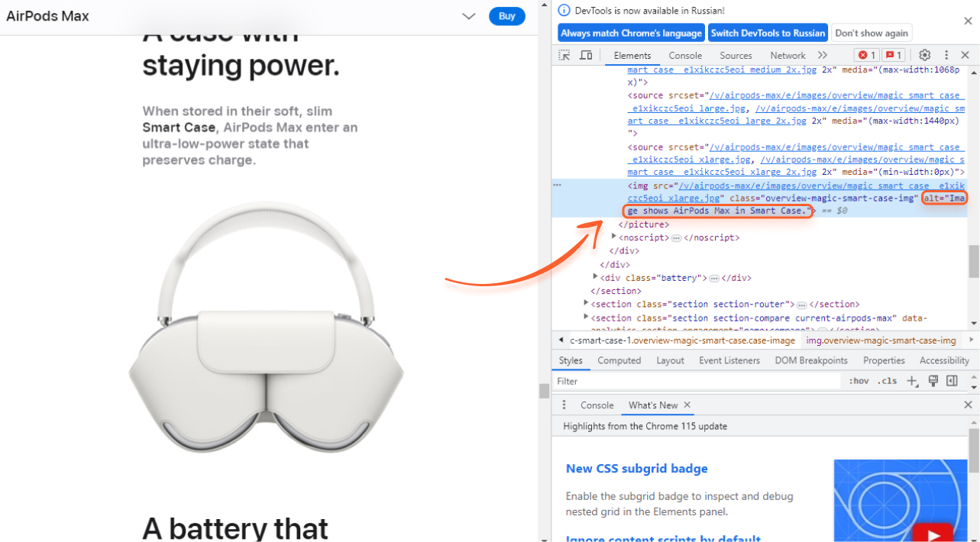Click the first red error count badge
This screenshot has height=542, width=980.
866,55
